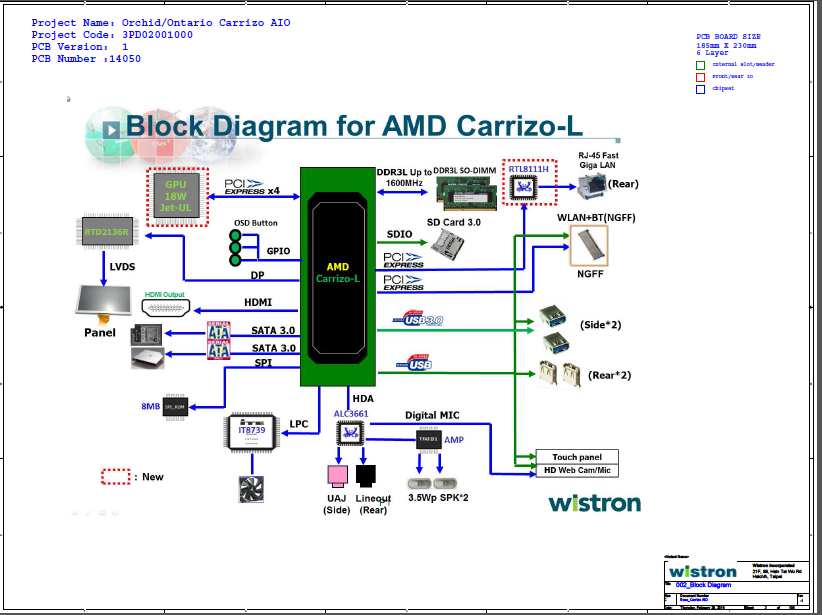Click the PCB BOARD SIZE heading

coord(728,37)
